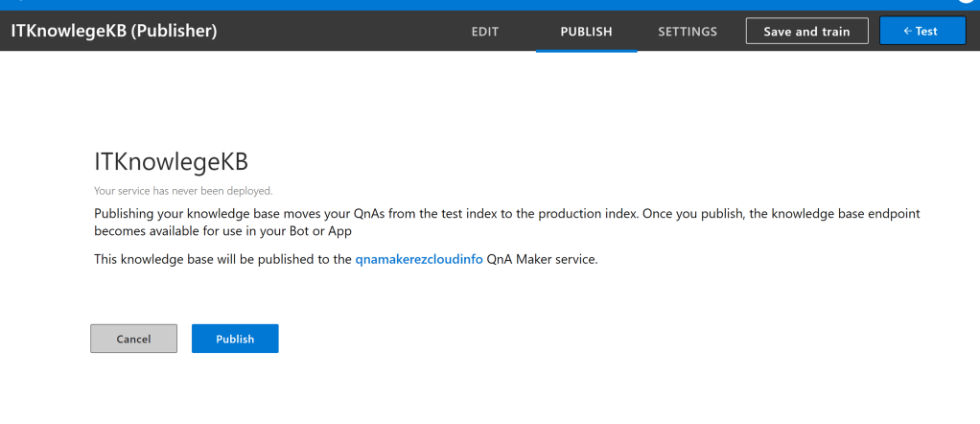Click the left arrow icon on Test
980x424 pixels.
[x=907, y=32]
